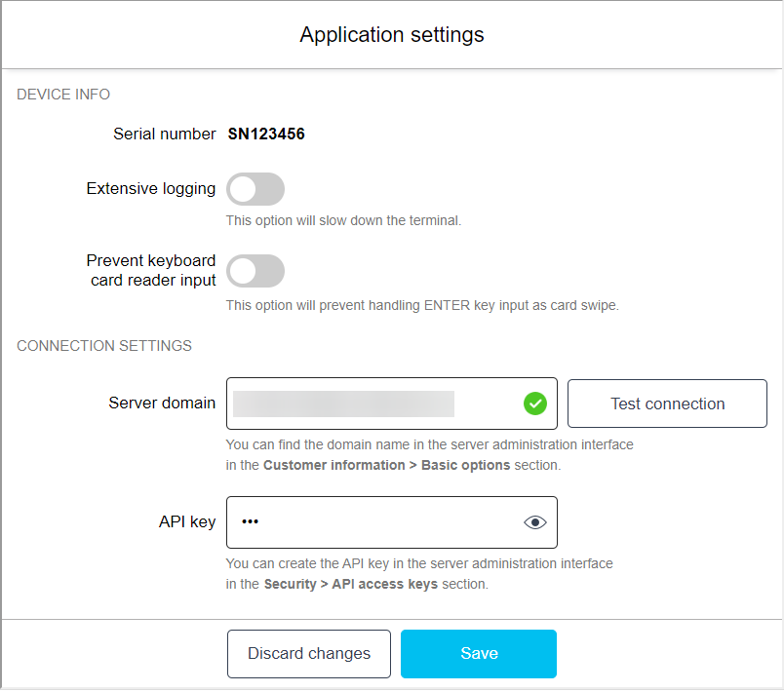Click the CONNECTION SETTINGS section heading
Screen dimensions: 784x692
coord(104,345)
